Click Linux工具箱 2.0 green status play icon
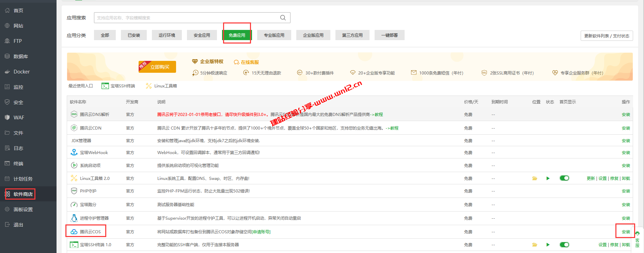Viewport: 644px width, 253px height. (548, 178)
